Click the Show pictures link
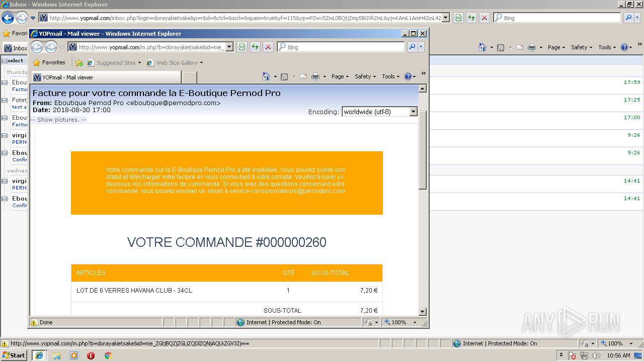The width and height of the screenshot is (644, 362). [x=58, y=120]
